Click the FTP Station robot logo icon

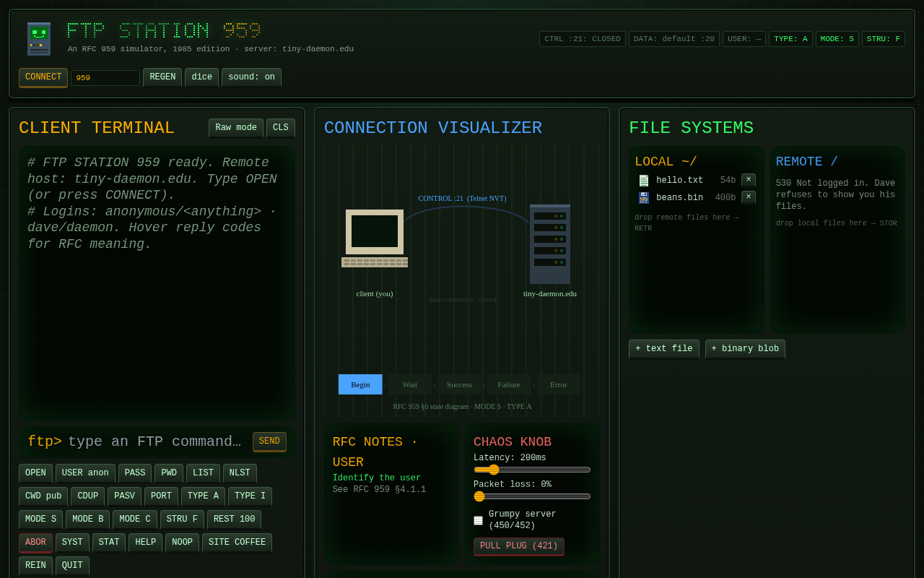click(x=39, y=39)
